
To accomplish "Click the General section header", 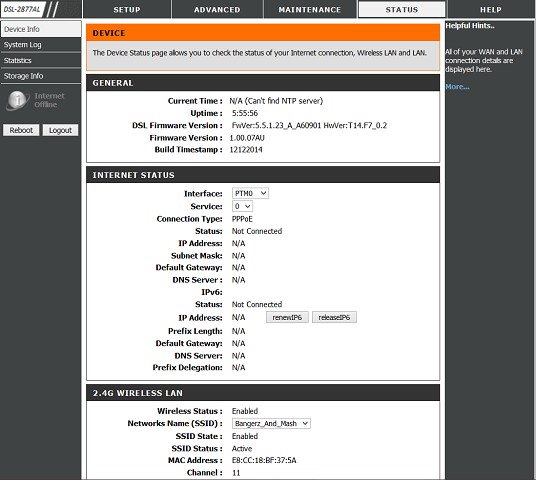I will tap(263, 83).
